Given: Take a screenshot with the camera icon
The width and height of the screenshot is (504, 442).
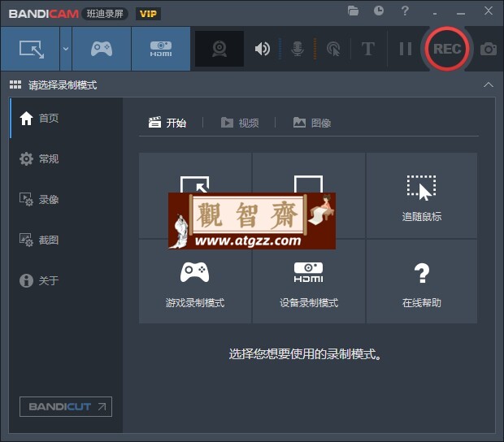Looking at the screenshot, I should tap(489, 49).
